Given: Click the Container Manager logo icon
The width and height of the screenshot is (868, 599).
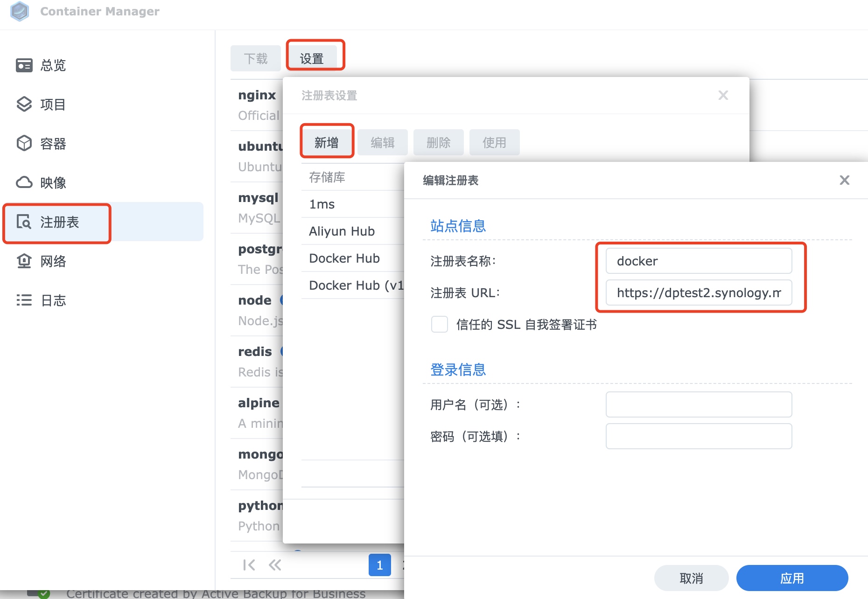Looking at the screenshot, I should tap(20, 11).
